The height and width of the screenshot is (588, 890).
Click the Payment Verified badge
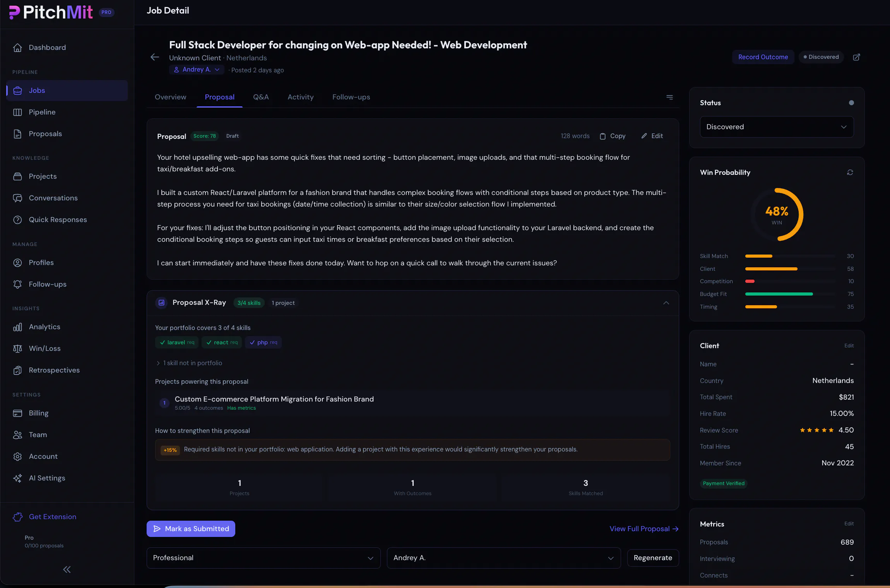click(723, 484)
